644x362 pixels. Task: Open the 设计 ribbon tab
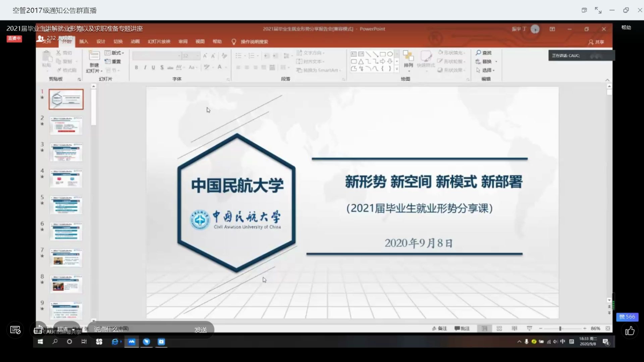tap(101, 42)
